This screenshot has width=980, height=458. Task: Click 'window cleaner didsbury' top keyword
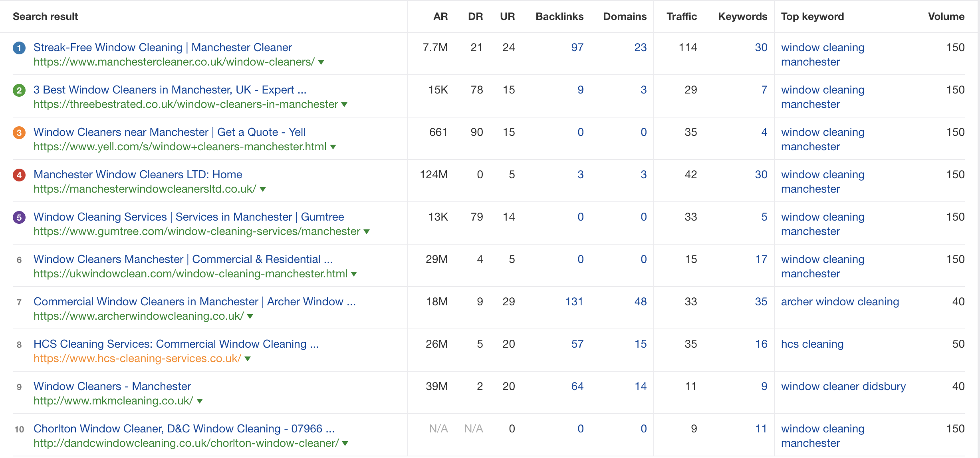point(843,386)
